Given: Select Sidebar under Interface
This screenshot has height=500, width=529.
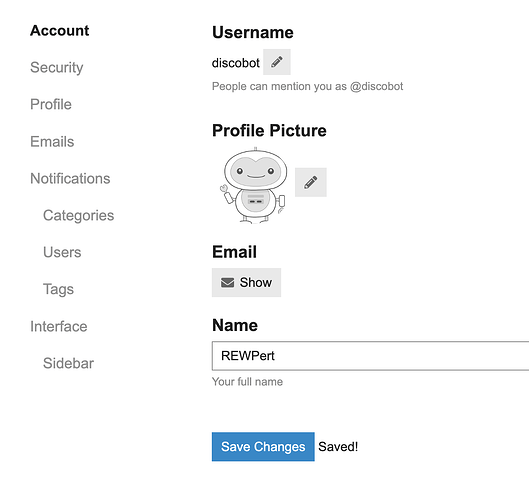Looking at the screenshot, I should pyautogui.click(x=68, y=363).
